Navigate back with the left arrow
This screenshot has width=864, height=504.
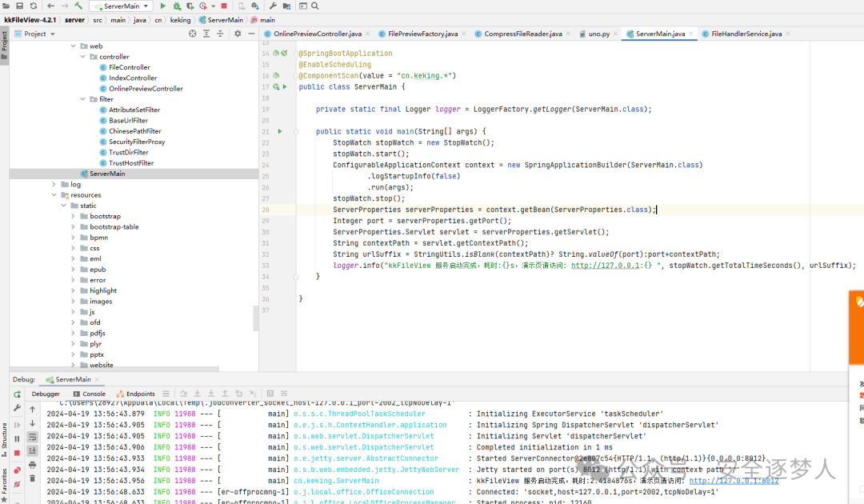(x=50, y=6)
